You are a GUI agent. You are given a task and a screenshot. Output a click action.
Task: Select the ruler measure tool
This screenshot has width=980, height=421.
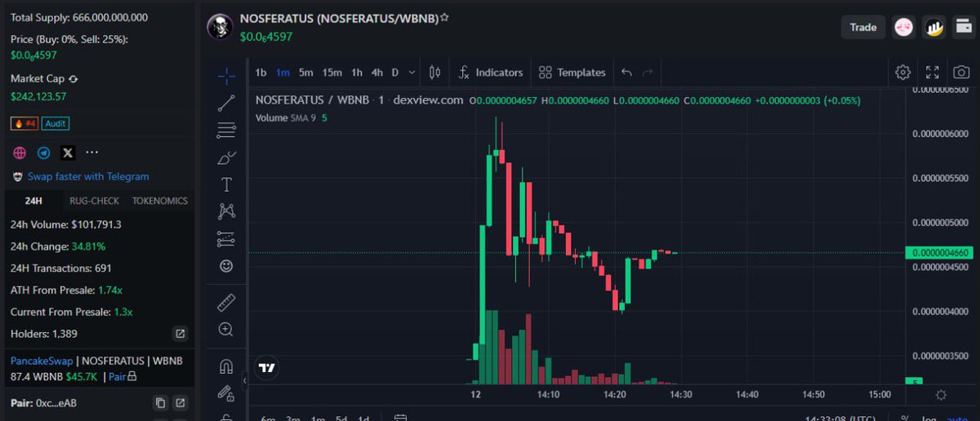click(226, 304)
